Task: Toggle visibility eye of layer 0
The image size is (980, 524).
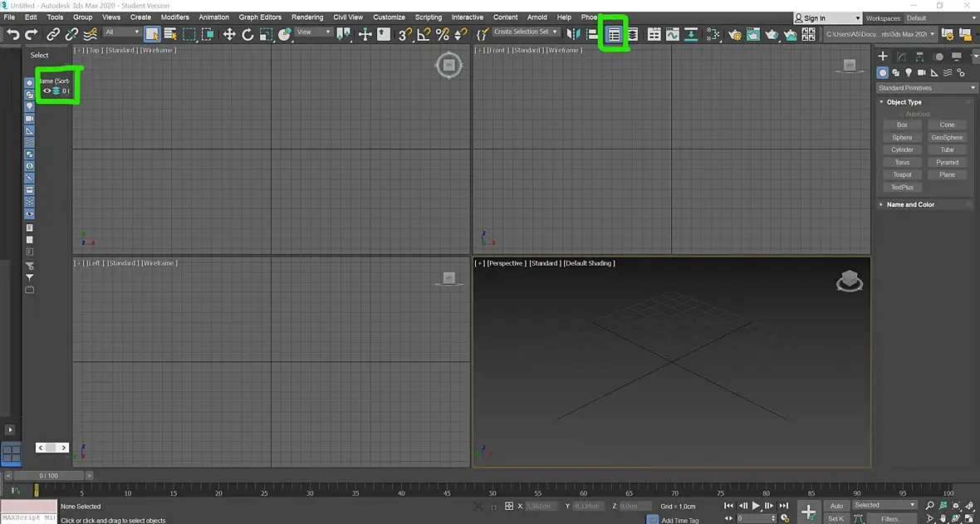Action: (x=47, y=91)
